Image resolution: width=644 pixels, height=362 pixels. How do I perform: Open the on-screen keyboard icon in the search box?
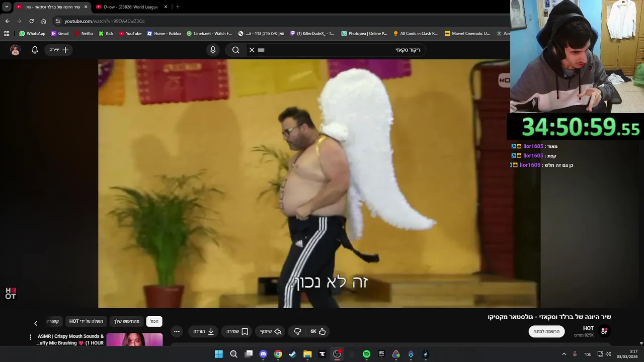pos(261,50)
